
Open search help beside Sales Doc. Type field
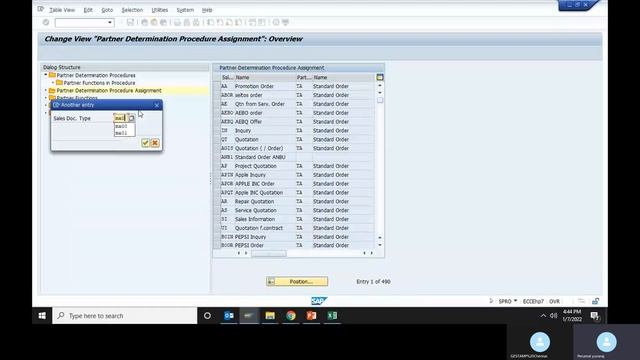coord(131,118)
